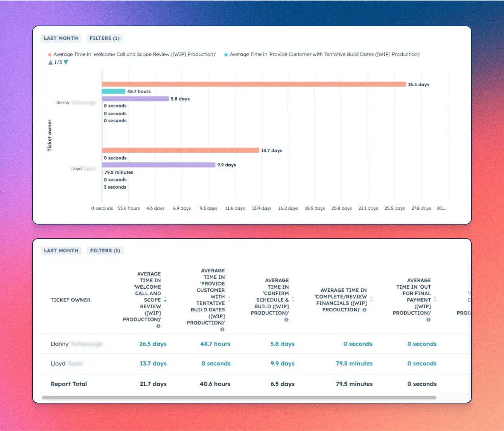Open info icon under 'Tentative Build Dates' header
This screenshot has height=431, width=504.
click(222, 329)
